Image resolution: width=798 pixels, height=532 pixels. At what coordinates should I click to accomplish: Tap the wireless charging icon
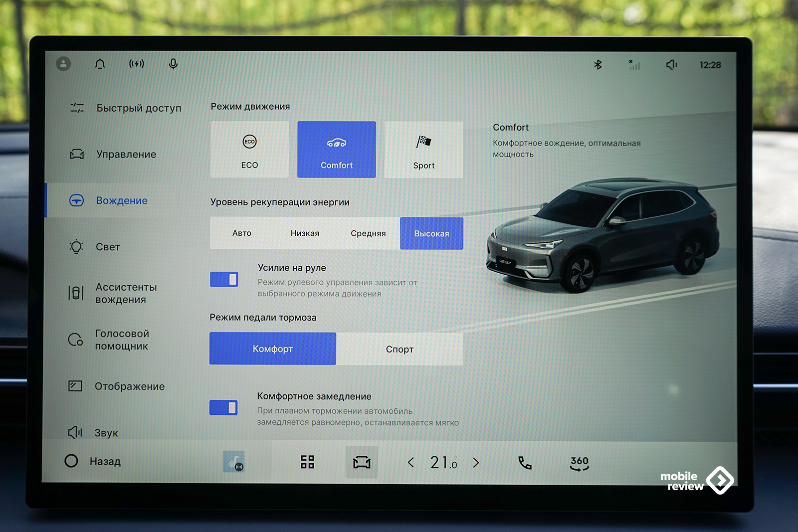(x=136, y=64)
